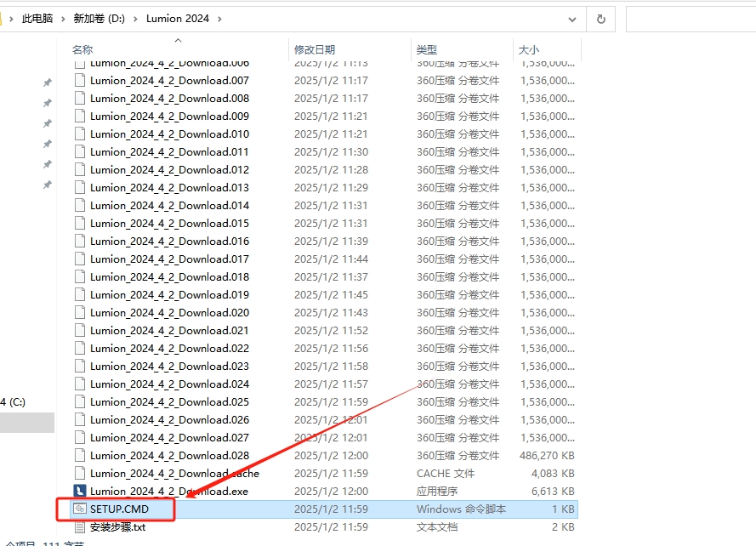Image resolution: width=756 pixels, height=546 pixels.
Task: Click the 安装步骤.txt file name
Action: (x=117, y=526)
